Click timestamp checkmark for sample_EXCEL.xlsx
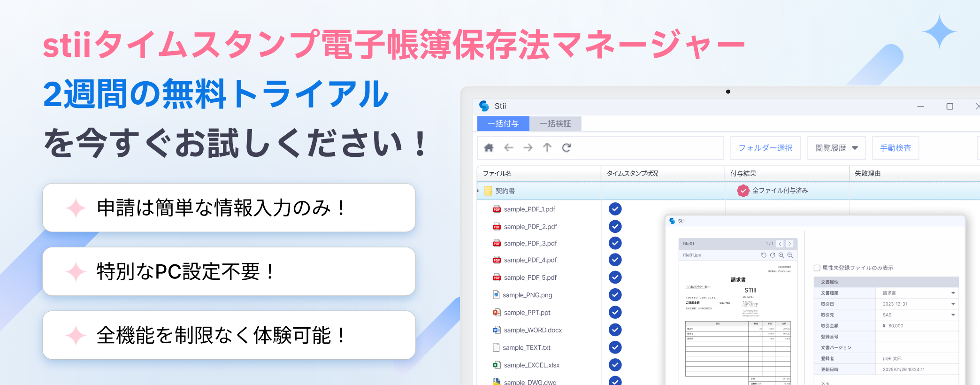This screenshot has width=980, height=385. point(615,365)
